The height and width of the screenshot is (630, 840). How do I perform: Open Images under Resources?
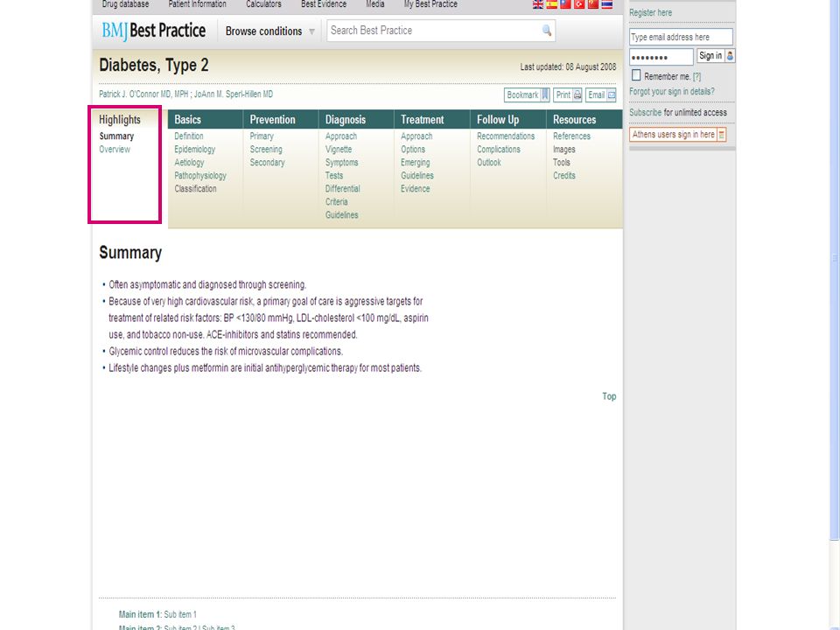(x=564, y=150)
